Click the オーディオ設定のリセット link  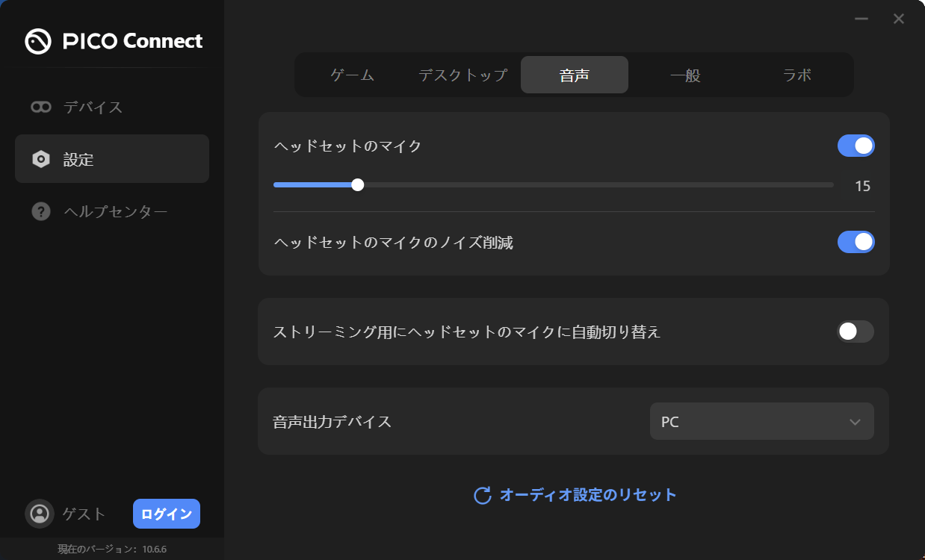point(588,495)
